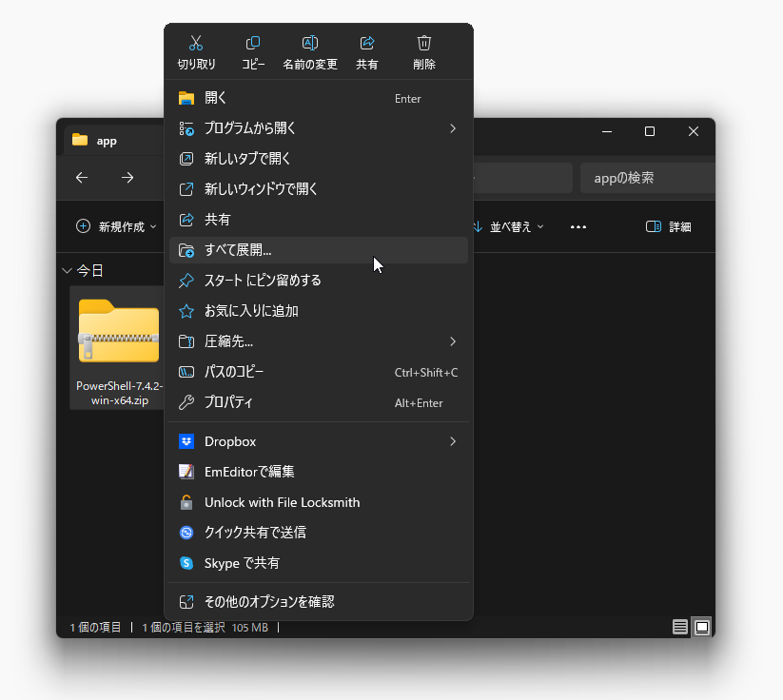Click the arrow next to 圧縮先...

tap(453, 341)
